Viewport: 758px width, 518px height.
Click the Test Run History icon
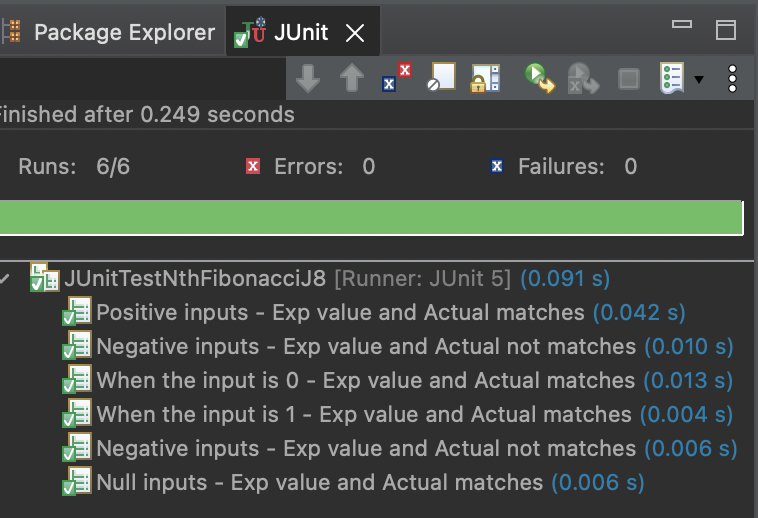point(671,78)
